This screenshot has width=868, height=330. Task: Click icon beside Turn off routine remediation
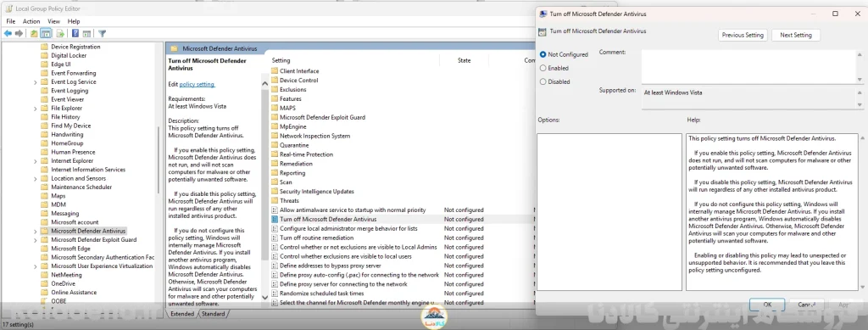(274, 238)
